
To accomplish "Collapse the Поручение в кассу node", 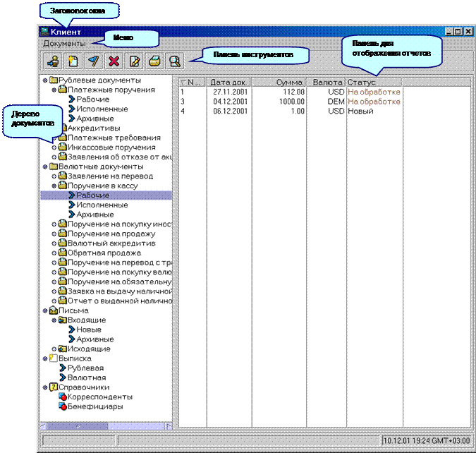I will 54,186.
